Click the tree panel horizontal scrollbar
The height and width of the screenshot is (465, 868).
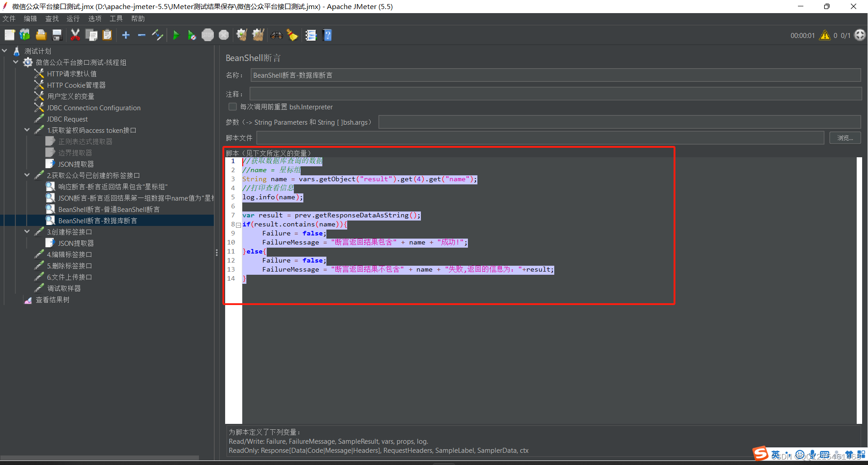(99, 458)
